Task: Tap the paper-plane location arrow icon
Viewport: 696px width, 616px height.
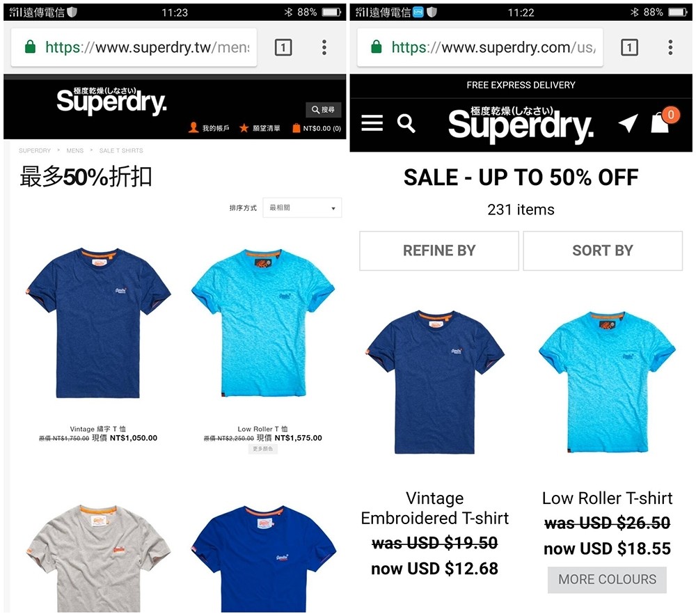Action: point(628,123)
